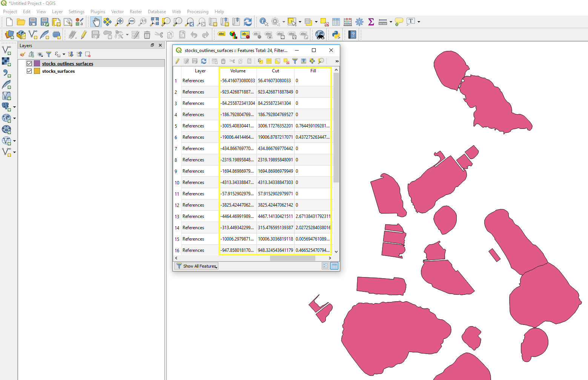Open PostGIS layer dropdown arrow in sidebar

(x=14, y=107)
